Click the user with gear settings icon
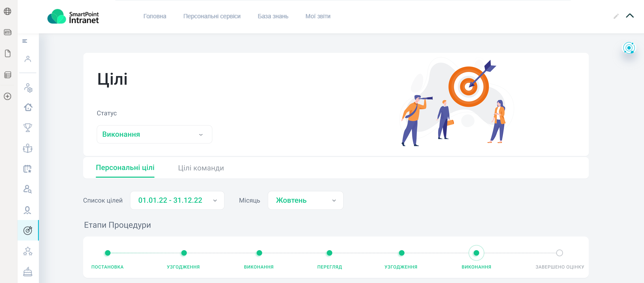This screenshot has width=644, height=283. coord(28,88)
